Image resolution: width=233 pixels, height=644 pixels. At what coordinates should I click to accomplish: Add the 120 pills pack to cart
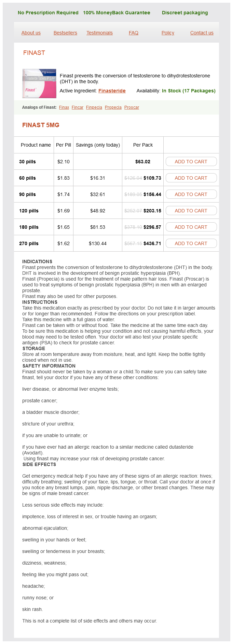191,211
